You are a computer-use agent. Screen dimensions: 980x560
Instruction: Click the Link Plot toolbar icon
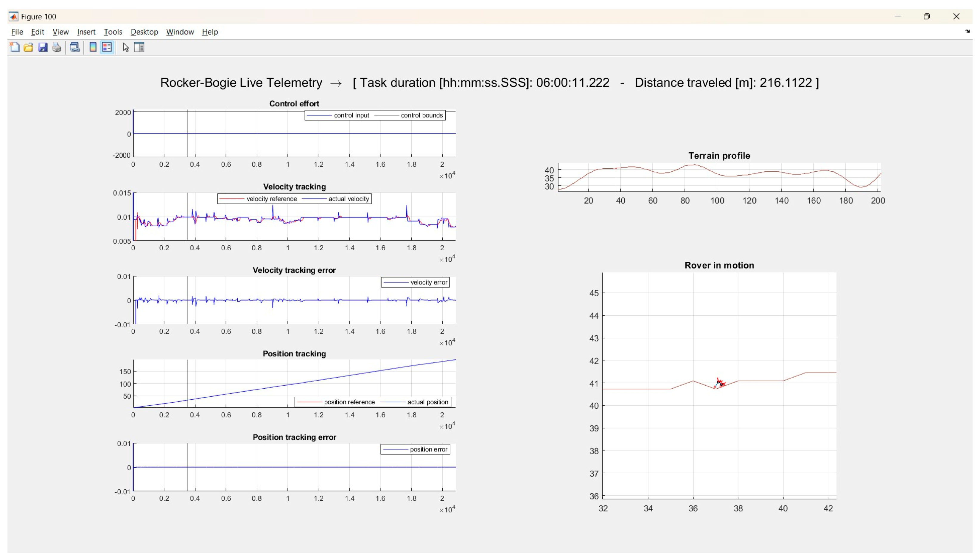pyautogui.click(x=74, y=47)
